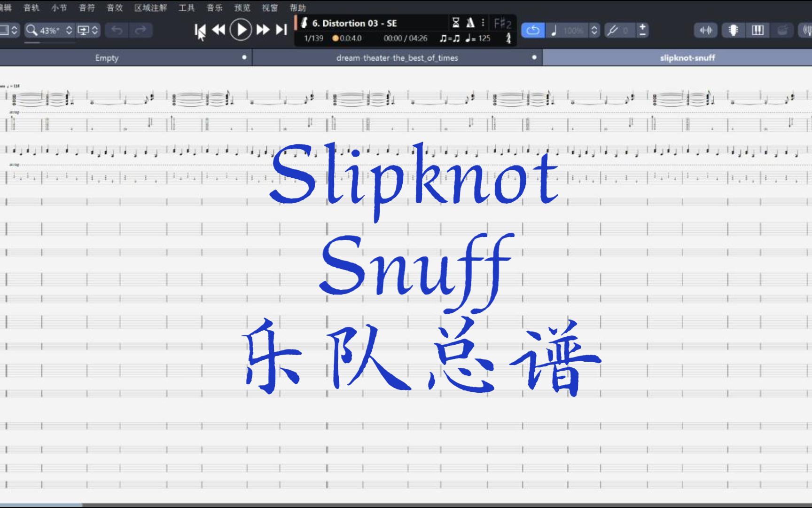Close the Empty tab via its dot
Screen dimensions: 812x508
point(244,57)
